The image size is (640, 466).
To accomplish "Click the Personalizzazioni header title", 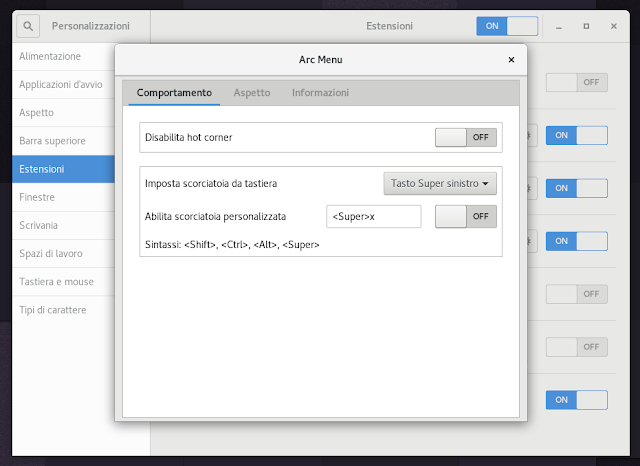I will pos(91,26).
